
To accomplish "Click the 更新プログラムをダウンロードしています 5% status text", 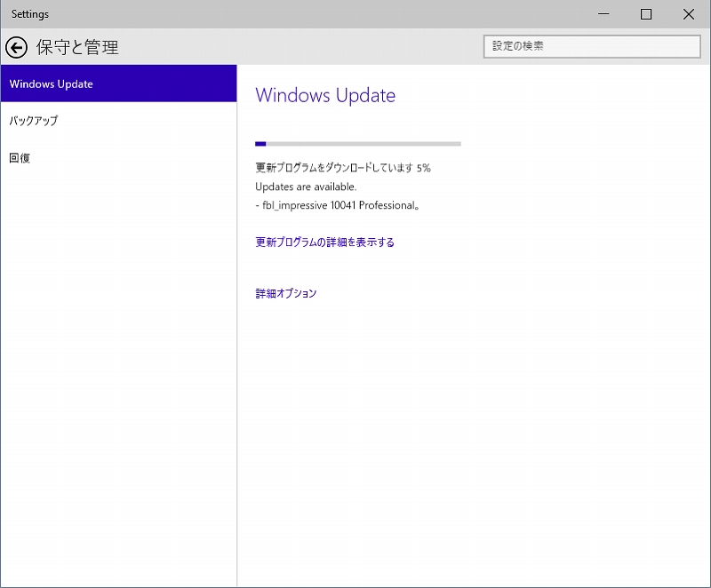I will coord(343,168).
